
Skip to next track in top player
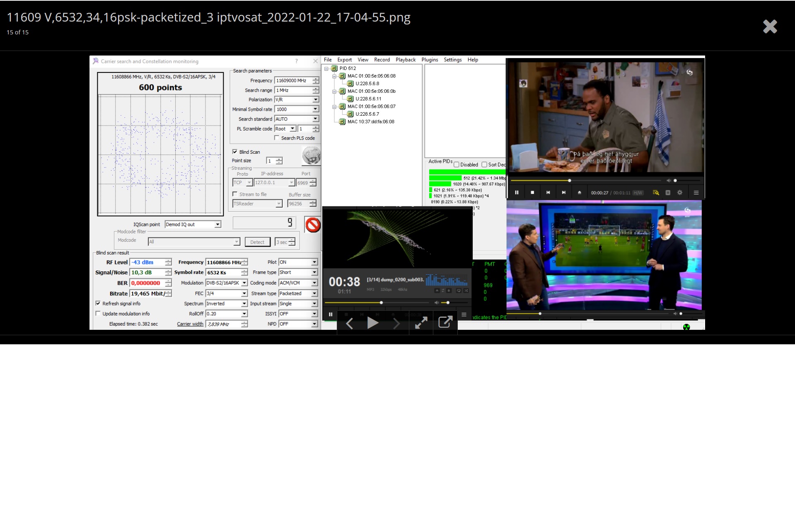click(x=564, y=192)
